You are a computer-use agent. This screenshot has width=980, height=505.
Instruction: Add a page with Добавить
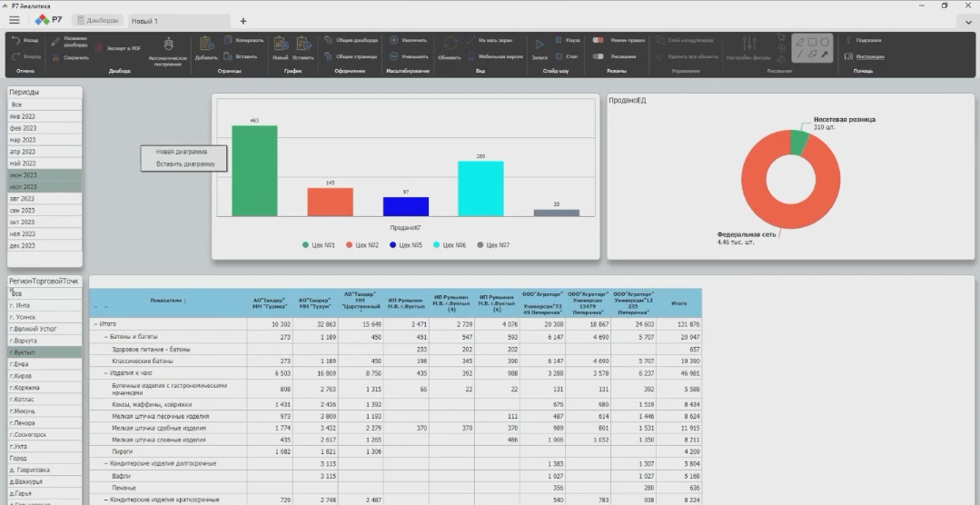(206, 48)
